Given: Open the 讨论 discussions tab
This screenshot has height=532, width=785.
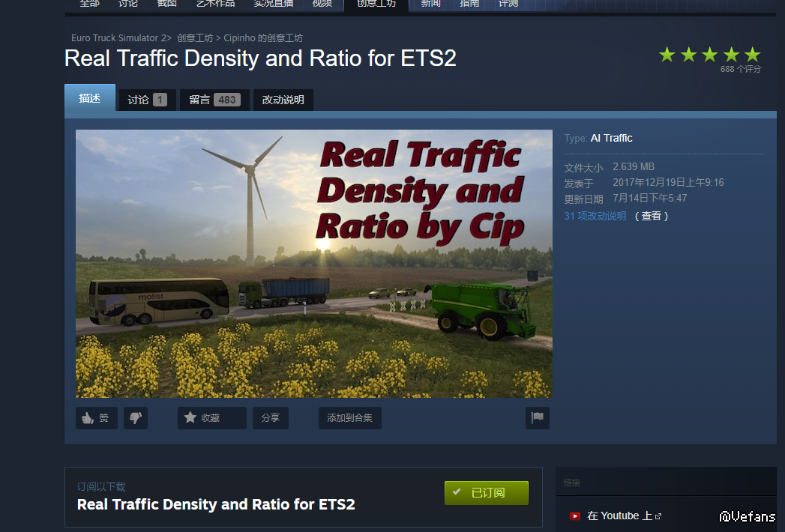Looking at the screenshot, I should click(147, 100).
